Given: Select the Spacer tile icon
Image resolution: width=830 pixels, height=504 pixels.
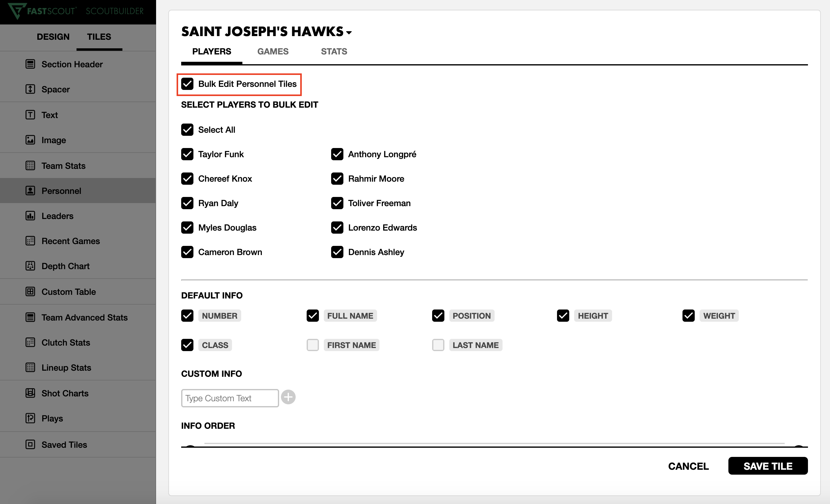Looking at the screenshot, I should pos(30,89).
